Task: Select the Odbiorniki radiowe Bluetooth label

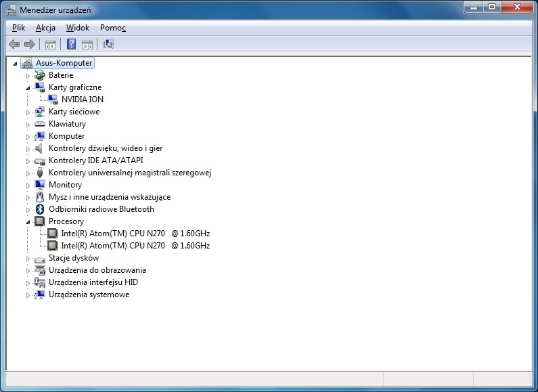Action: click(x=102, y=209)
